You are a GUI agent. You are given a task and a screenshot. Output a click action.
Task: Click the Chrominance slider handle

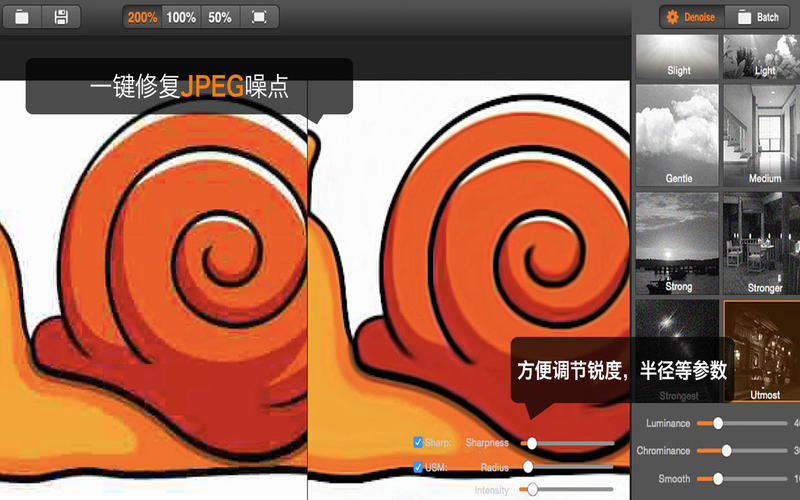(726, 451)
